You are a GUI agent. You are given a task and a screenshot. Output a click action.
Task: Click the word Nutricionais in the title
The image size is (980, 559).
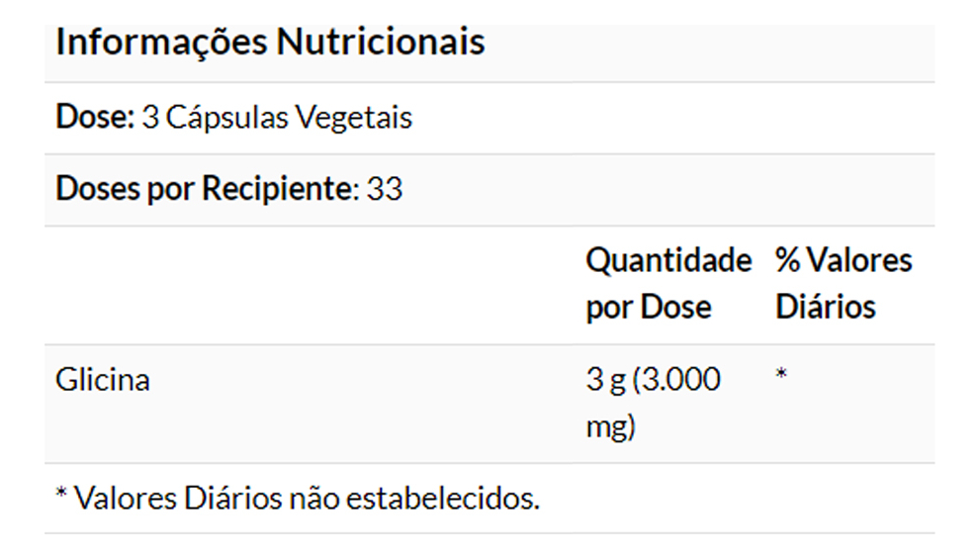[381, 43]
